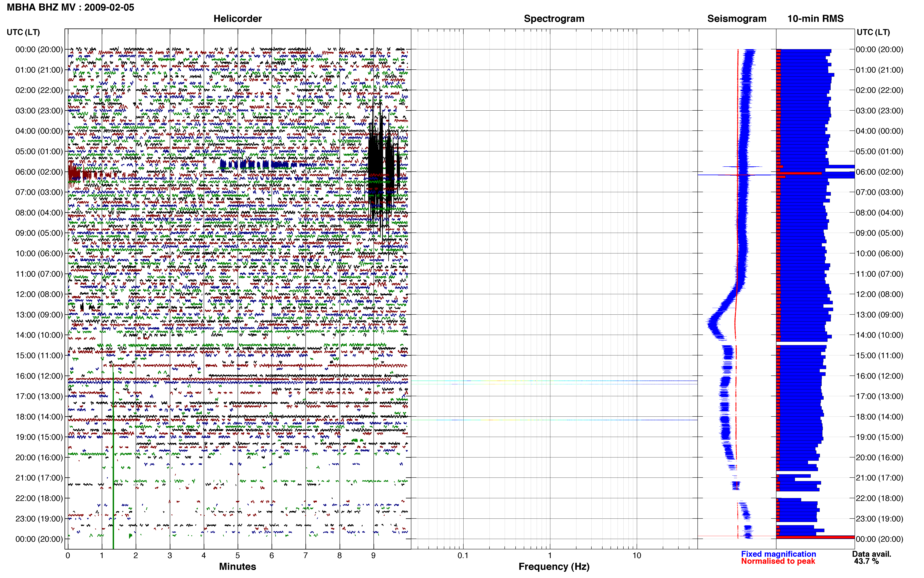Click left time label '13:00 (09:00)'

pyautogui.click(x=39, y=315)
